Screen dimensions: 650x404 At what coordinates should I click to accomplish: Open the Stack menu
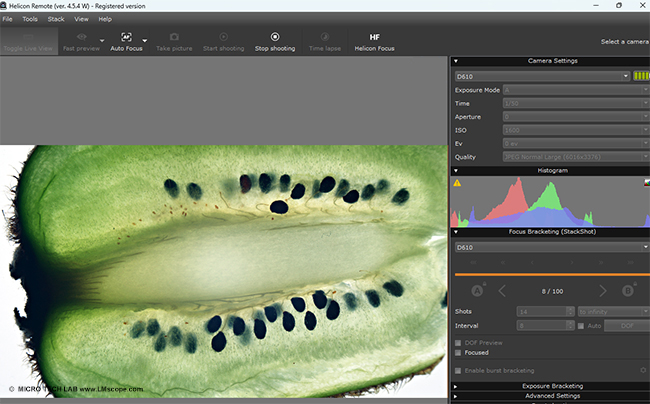tap(56, 19)
